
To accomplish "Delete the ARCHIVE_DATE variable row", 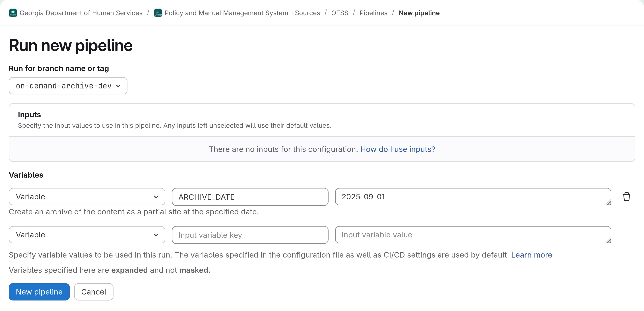I will pos(626,197).
